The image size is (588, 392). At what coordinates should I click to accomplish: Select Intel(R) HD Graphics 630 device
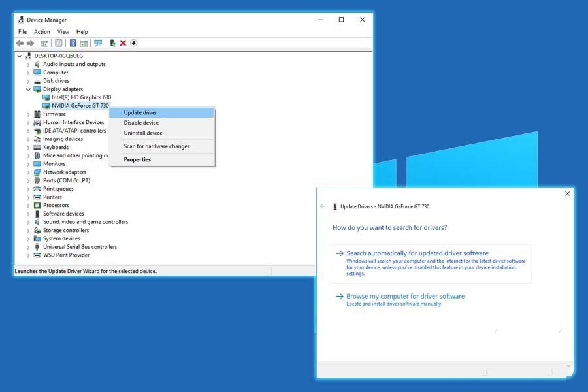click(x=82, y=97)
